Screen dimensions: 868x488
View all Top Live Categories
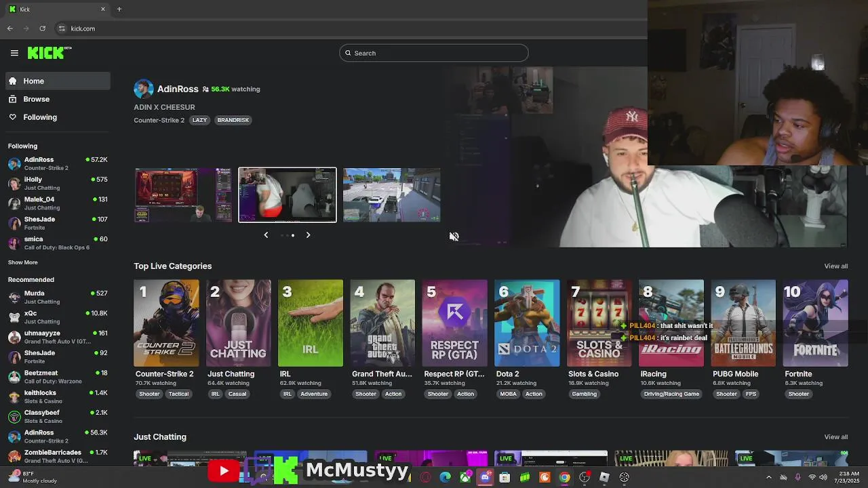point(835,266)
